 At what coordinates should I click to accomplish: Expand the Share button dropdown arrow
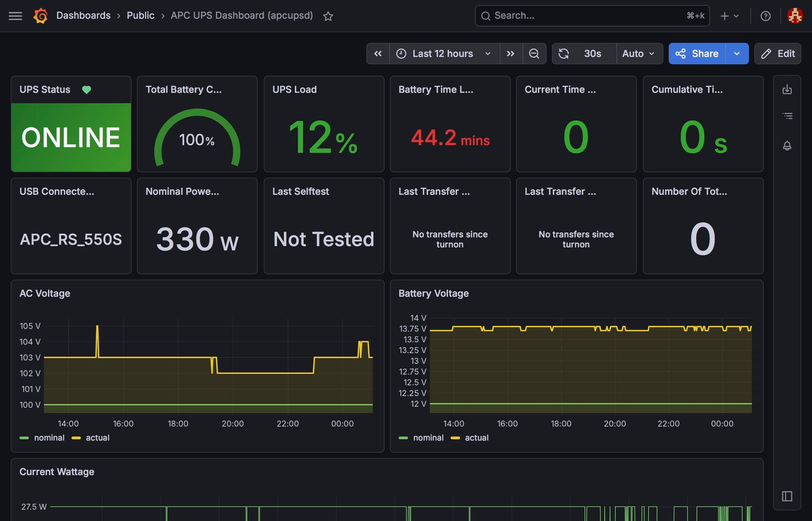tap(736, 54)
